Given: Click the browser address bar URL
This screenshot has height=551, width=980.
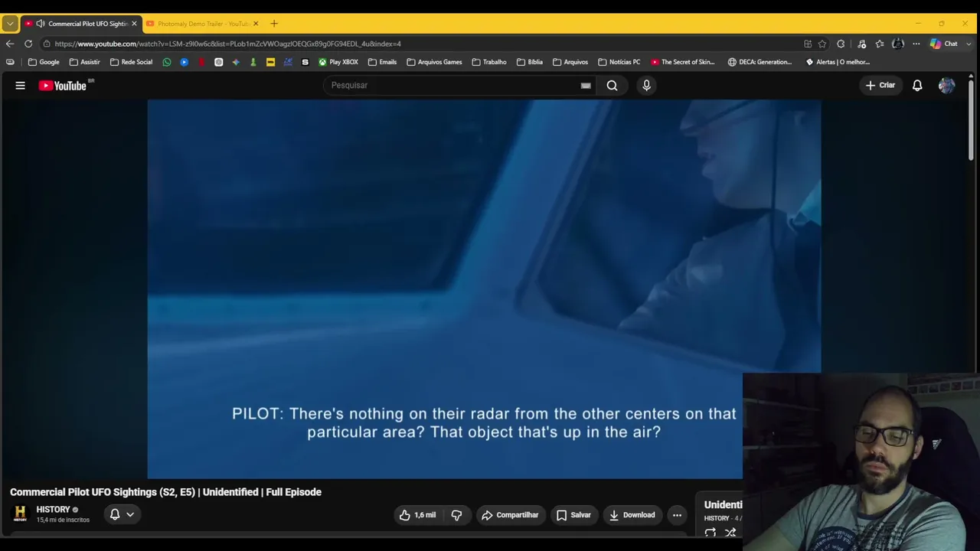Looking at the screenshot, I should coord(228,44).
